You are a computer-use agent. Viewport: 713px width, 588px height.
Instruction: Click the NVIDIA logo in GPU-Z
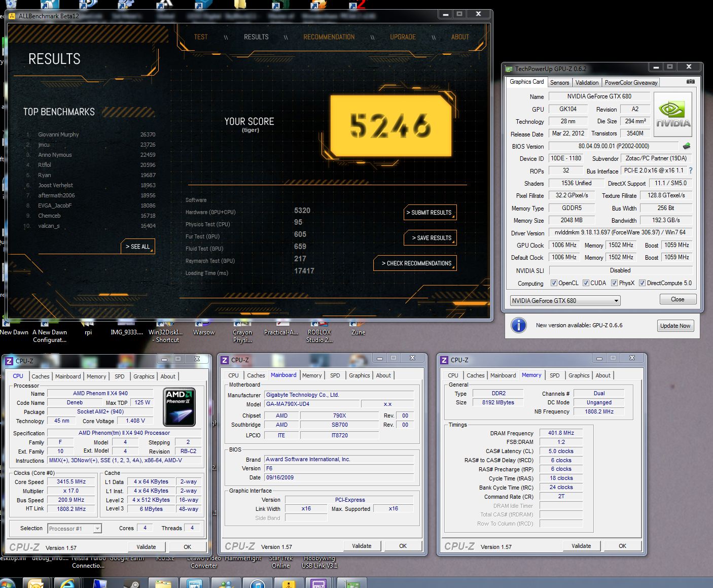[x=673, y=114]
